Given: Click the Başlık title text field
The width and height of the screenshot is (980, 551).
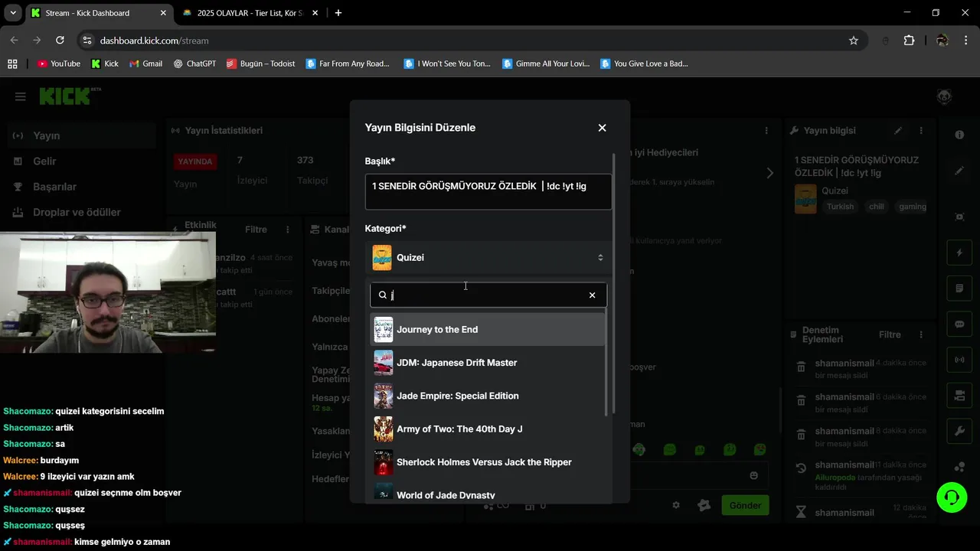Looking at the screenshot, I should pos(488,191).
